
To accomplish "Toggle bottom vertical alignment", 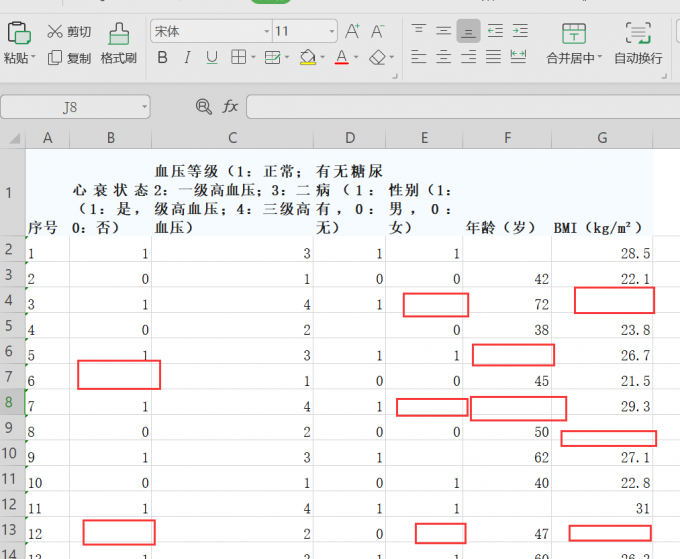I will [468, 31].
